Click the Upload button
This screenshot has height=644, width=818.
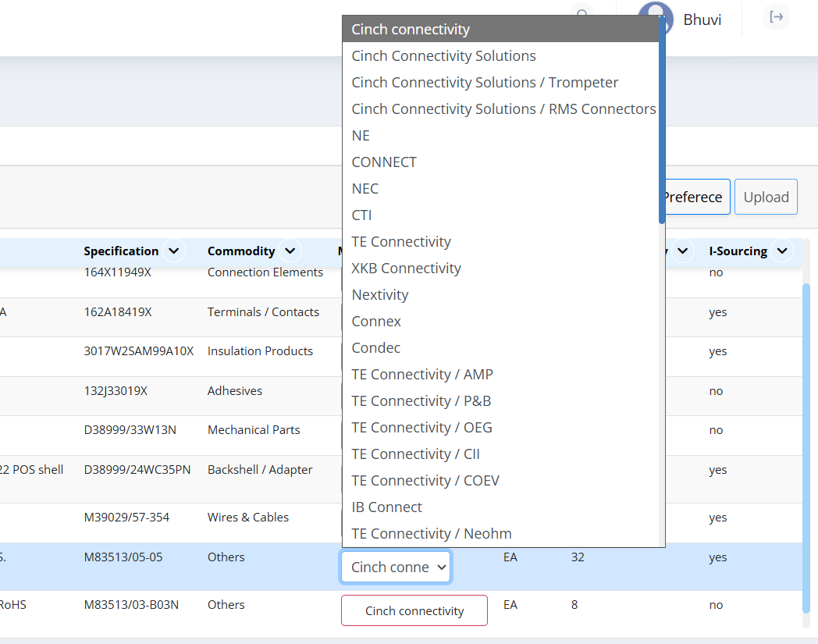coord(766,197)
